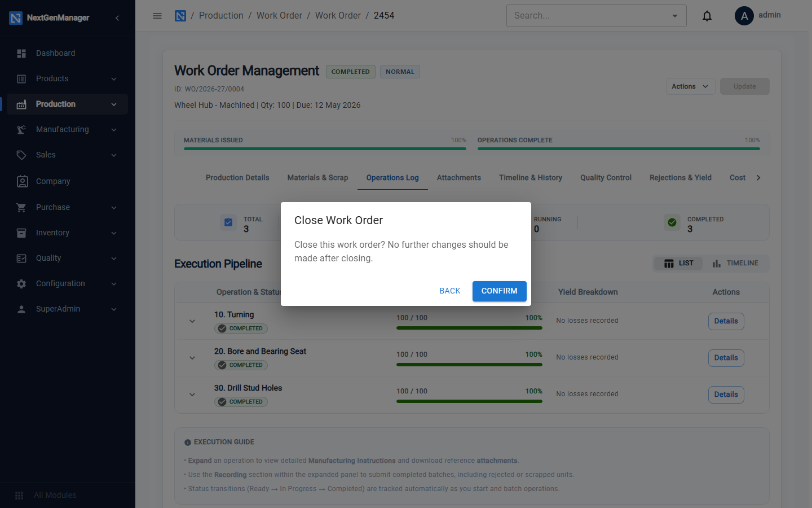
Task: Click the Purchase cart icon
Action: [21, 207]
